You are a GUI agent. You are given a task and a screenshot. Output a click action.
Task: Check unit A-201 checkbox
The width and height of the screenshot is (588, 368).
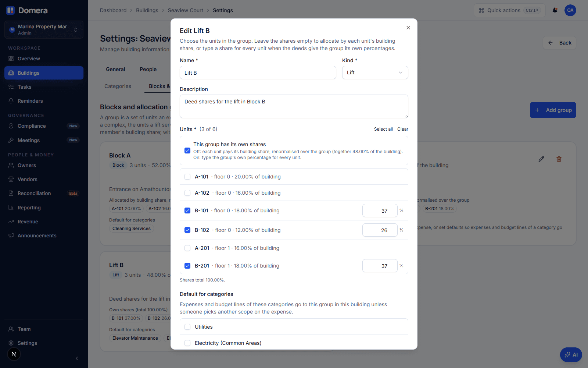pyautogui.click(x=187, y=248)
